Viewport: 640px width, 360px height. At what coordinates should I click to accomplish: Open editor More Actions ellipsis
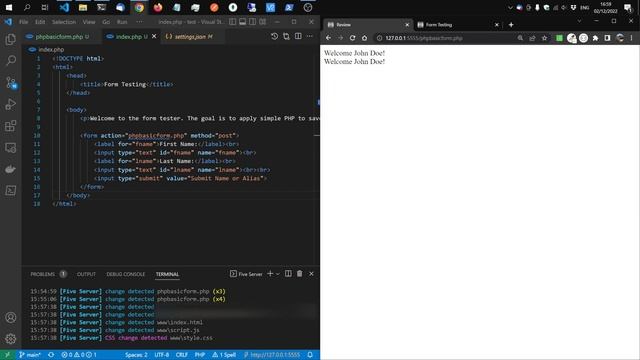click(310, 36)
